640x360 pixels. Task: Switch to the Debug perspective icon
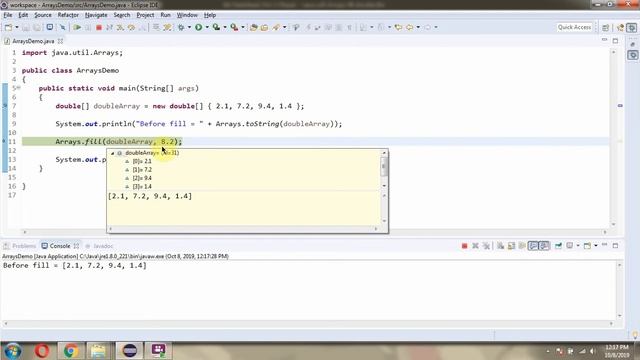click(632, 27)
